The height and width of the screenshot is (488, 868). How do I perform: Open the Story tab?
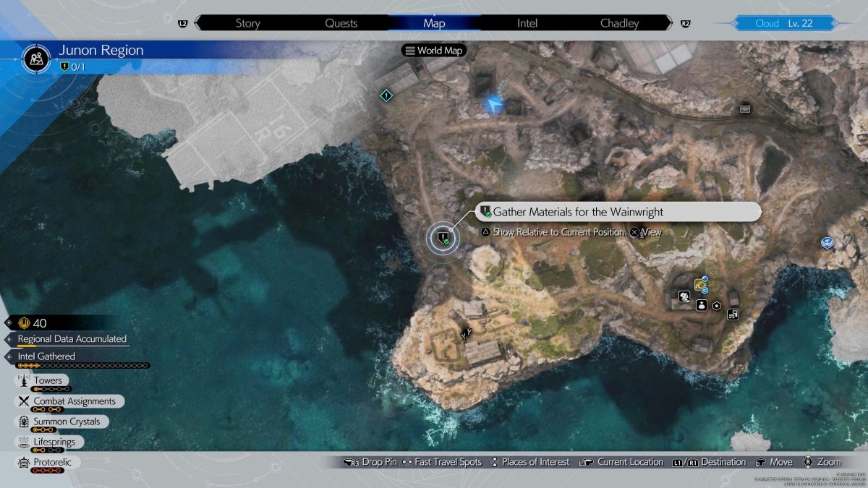click(247, 23)
